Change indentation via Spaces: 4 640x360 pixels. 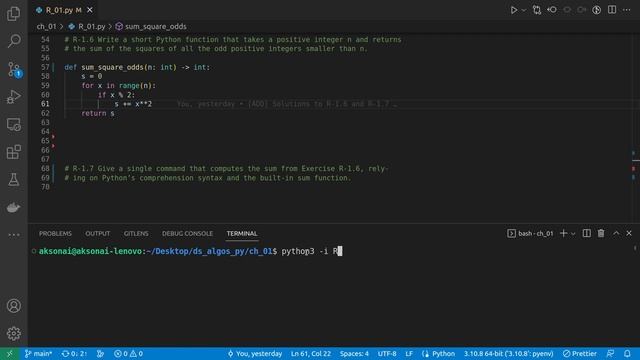pyautogui.click(x=354, y=353)
